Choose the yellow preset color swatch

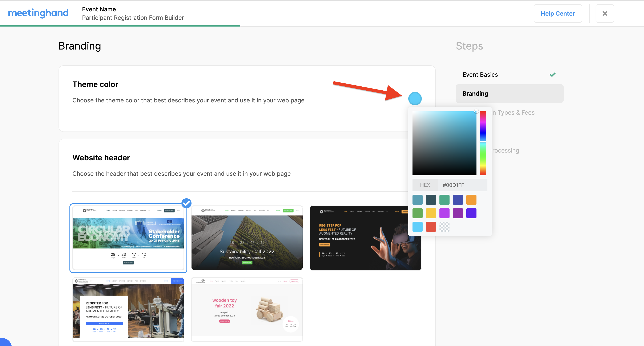pos(431,213)
